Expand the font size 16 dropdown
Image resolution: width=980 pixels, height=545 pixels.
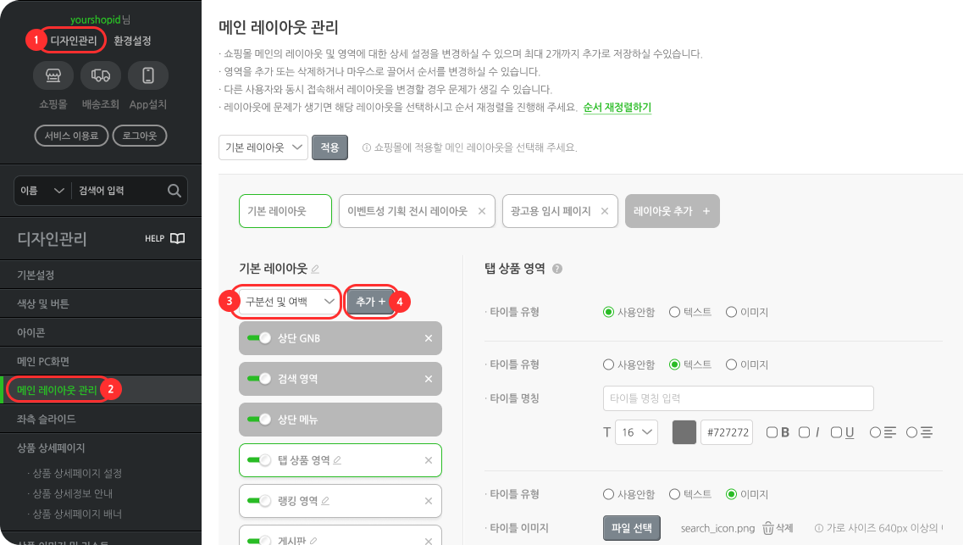pyautogui.click(x=636, y=432)
